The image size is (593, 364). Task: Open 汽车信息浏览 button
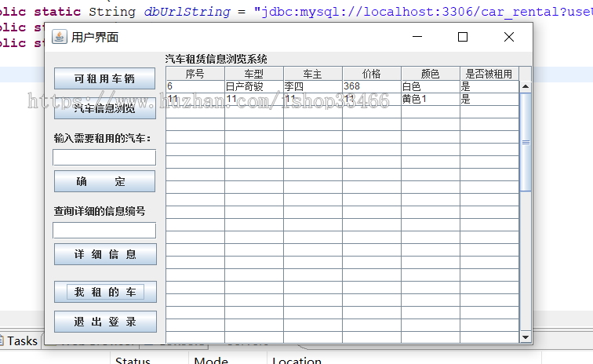click(105, 108)
